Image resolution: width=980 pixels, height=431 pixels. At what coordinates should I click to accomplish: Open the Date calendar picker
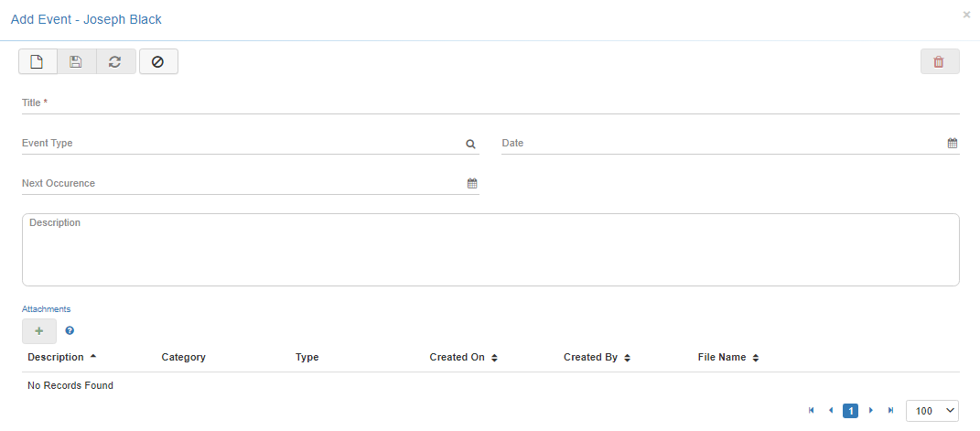click(x=952, y=144)
